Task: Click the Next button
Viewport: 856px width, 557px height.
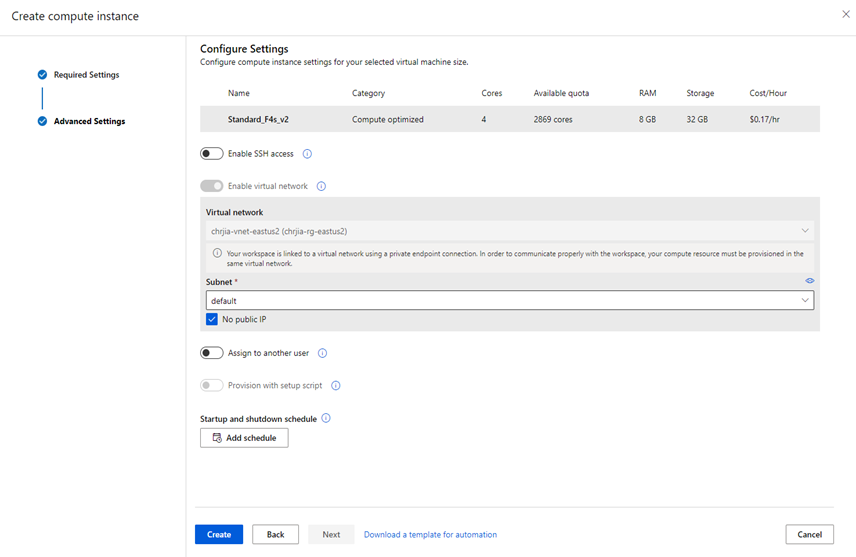Action: point(331,535)
